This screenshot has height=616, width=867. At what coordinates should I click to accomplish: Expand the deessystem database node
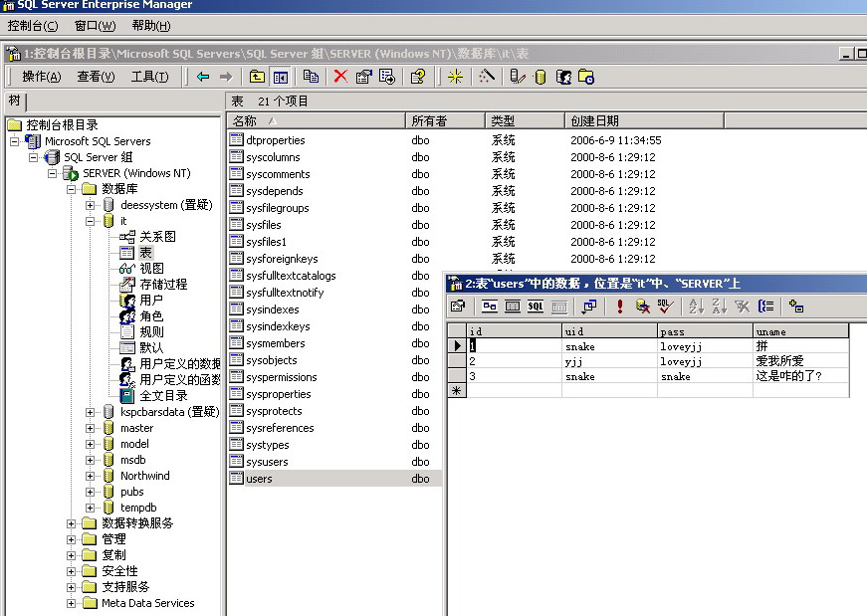pos(90,205)
